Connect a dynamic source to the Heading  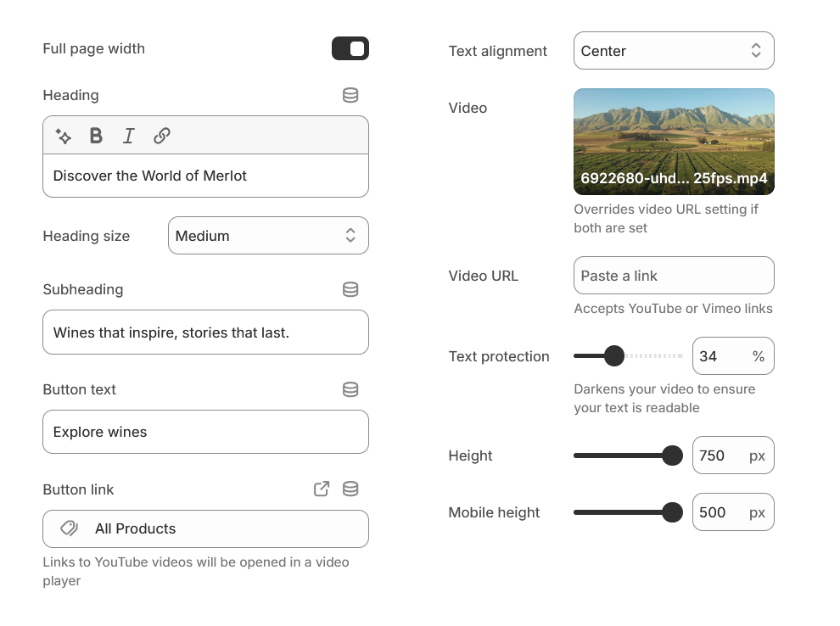click(350, 95)
